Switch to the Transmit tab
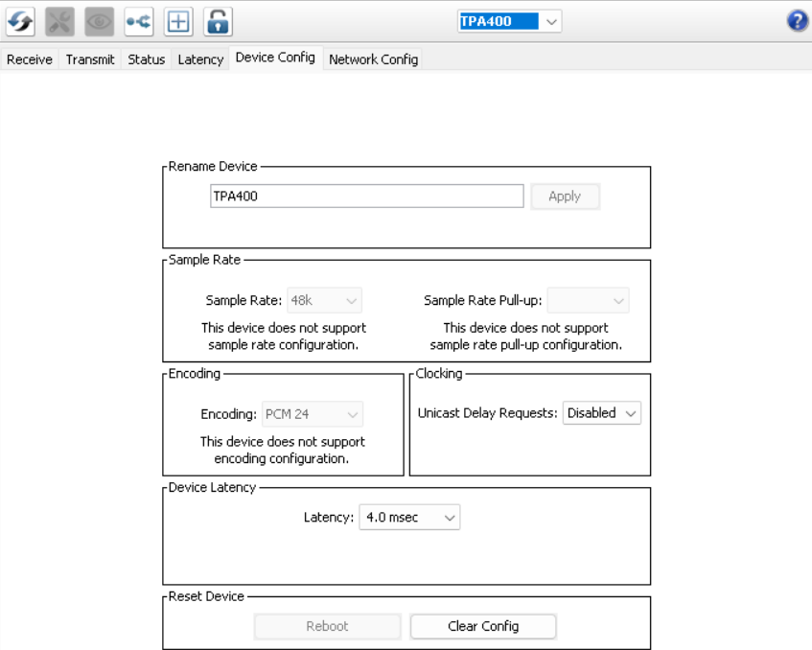 coord(90,59)
